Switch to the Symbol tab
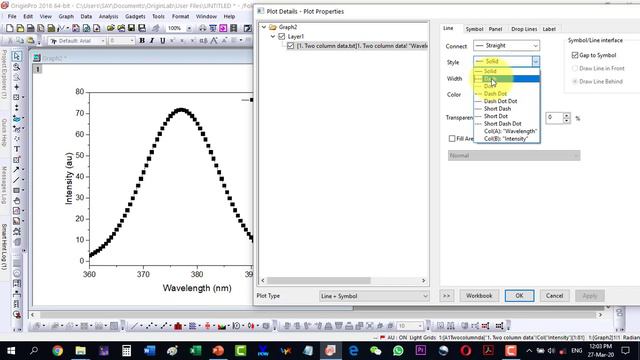Screen dimensions: 640x360 474,29
